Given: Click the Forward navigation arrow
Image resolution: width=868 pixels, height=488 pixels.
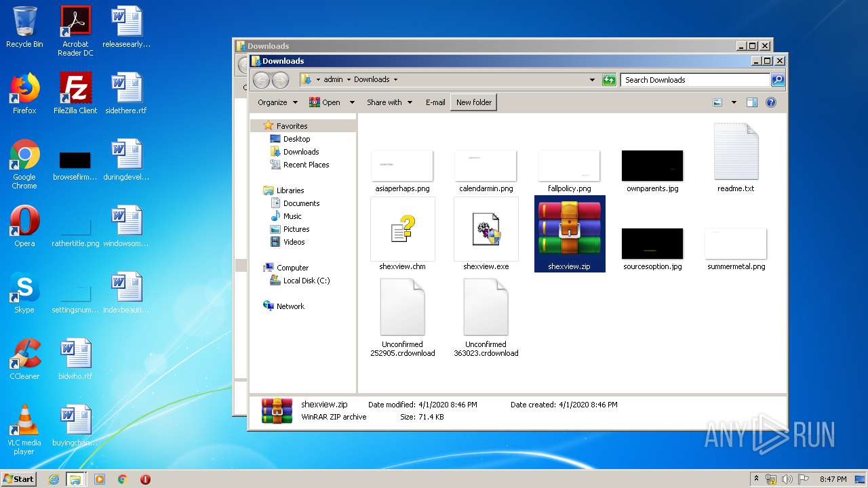Looking at the screenshot, I should (280, 80).
